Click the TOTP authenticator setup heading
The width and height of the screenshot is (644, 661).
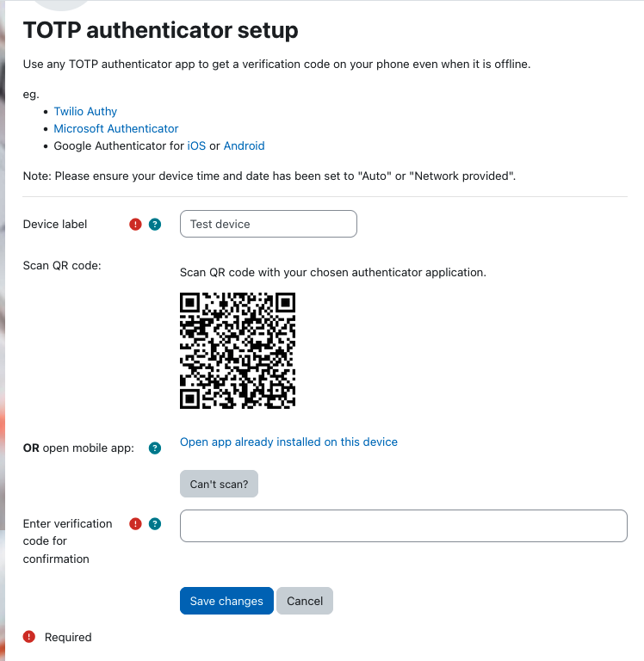click(161, 30)
